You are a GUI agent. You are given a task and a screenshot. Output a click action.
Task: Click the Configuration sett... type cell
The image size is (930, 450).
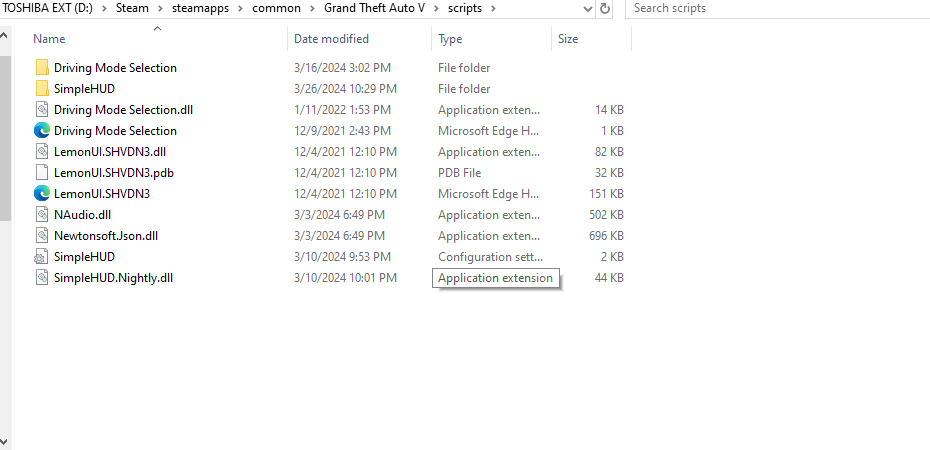click(491, 257)
